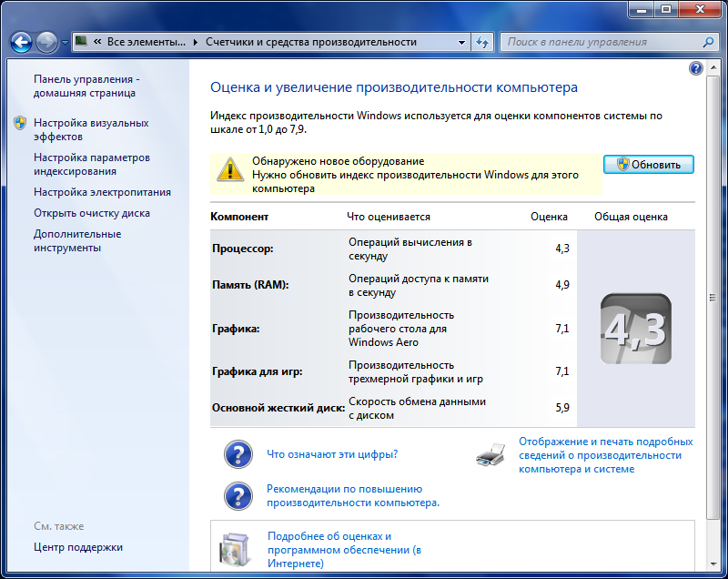728x579 pixels.
Task: Open 'Центр поддержки' link
Action: 78,547
